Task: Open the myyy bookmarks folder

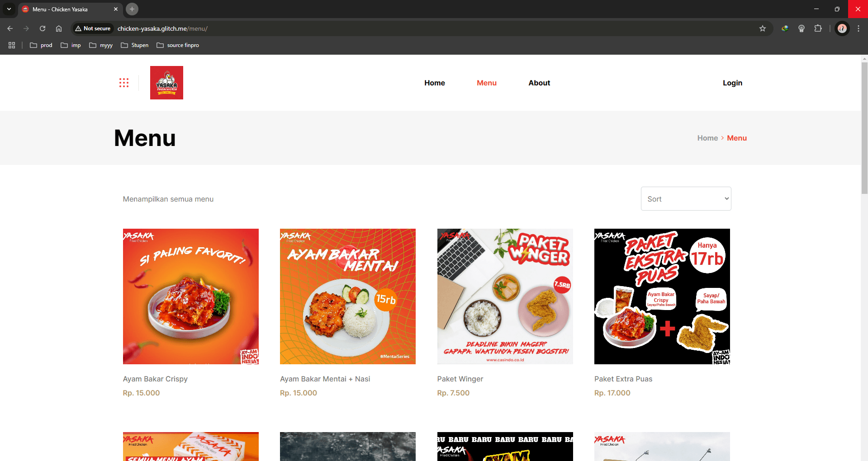Action: (101, 45)
